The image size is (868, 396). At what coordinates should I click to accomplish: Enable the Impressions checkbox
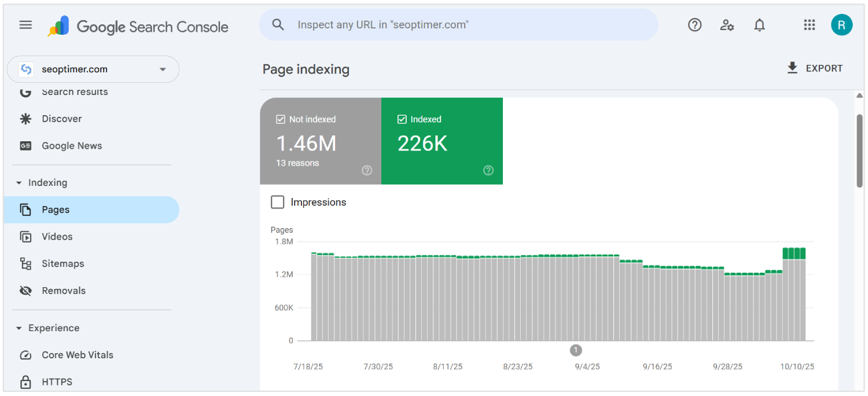pyautogui.click(x=278, y=201)
